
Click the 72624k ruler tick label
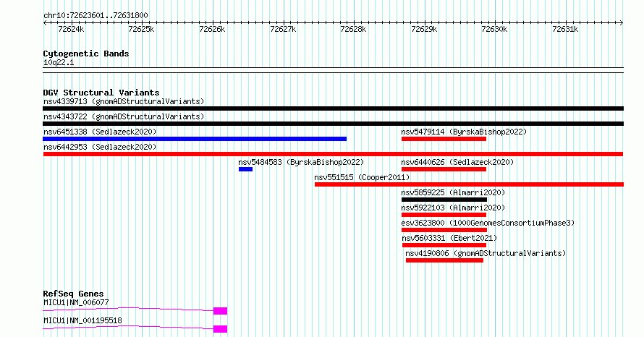coord(71,29)
